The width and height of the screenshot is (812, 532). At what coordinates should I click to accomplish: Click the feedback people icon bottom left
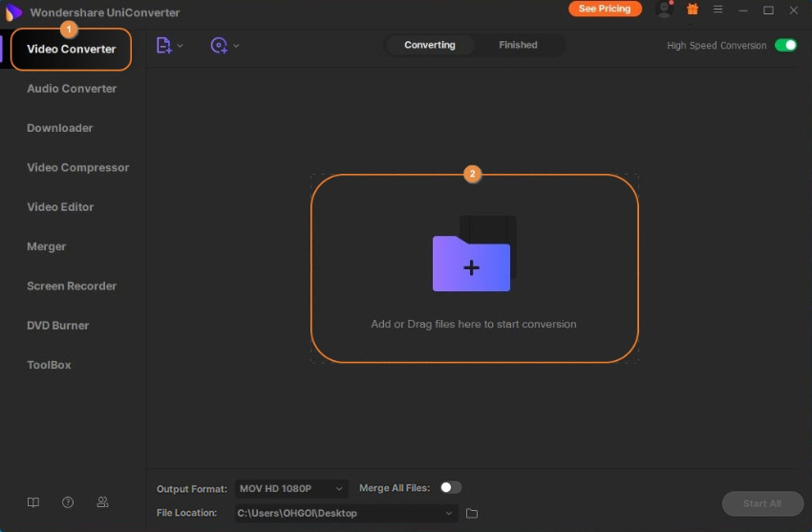point(102,502)
